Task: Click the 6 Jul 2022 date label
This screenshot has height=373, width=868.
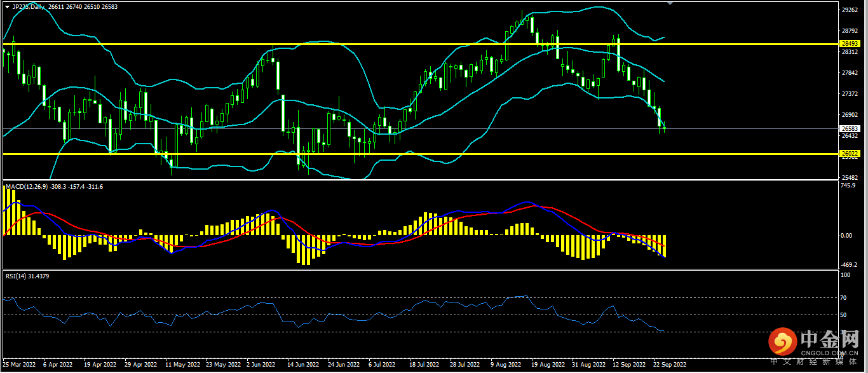Action: [381, 365]
